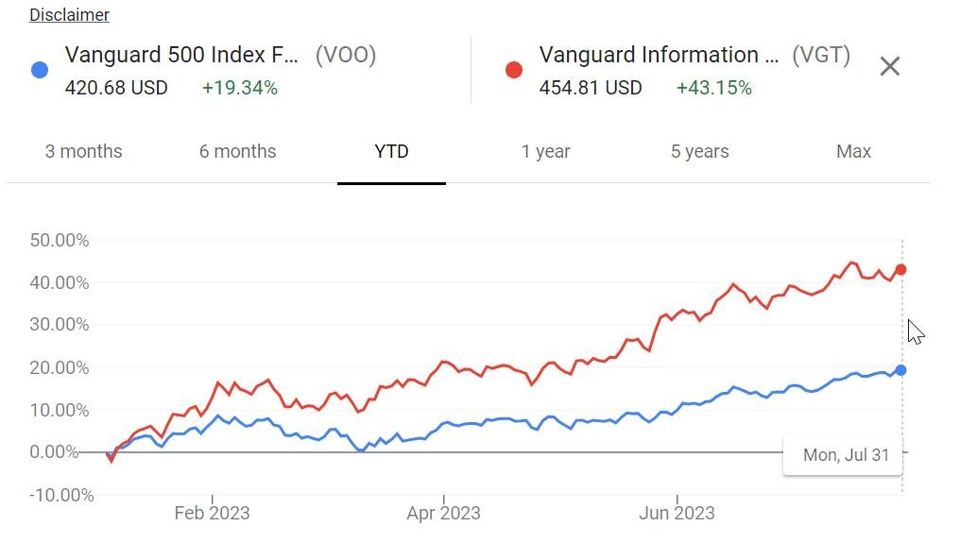
Task: Click red endpoint marker on VGT line
Action: 900,270
